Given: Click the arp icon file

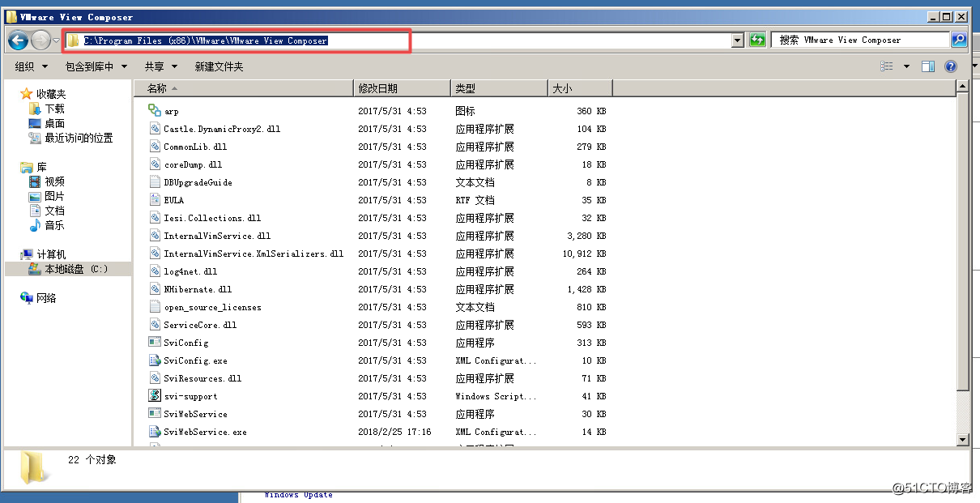Looking at the screenshot, I should click(x=155, y=111).
